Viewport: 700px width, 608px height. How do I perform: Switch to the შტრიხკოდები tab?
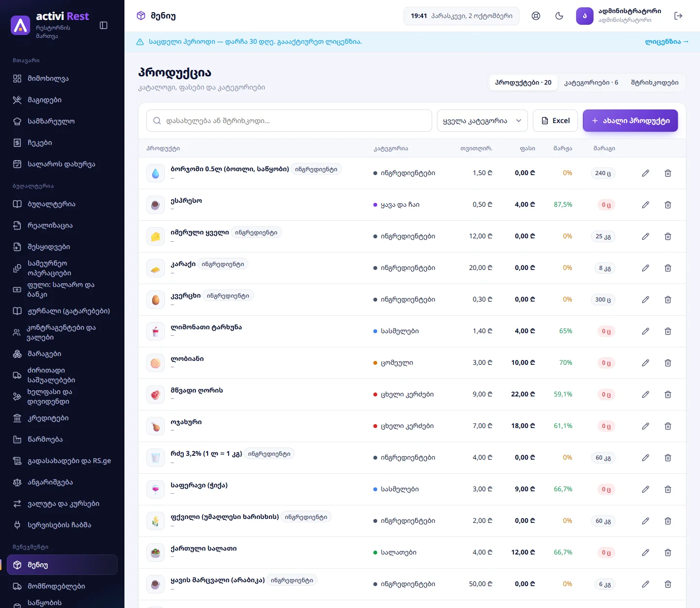click(x=655, y=83)
